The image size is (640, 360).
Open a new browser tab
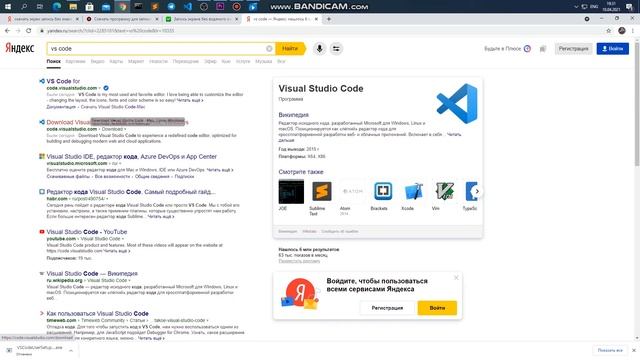point(329,19)
